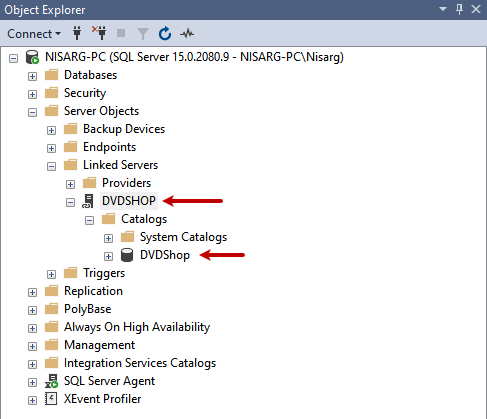The height and width of the screenshot is (419, 487).
Task: Refresh the Object Explorer tree
Action: [x=165, y=33]
